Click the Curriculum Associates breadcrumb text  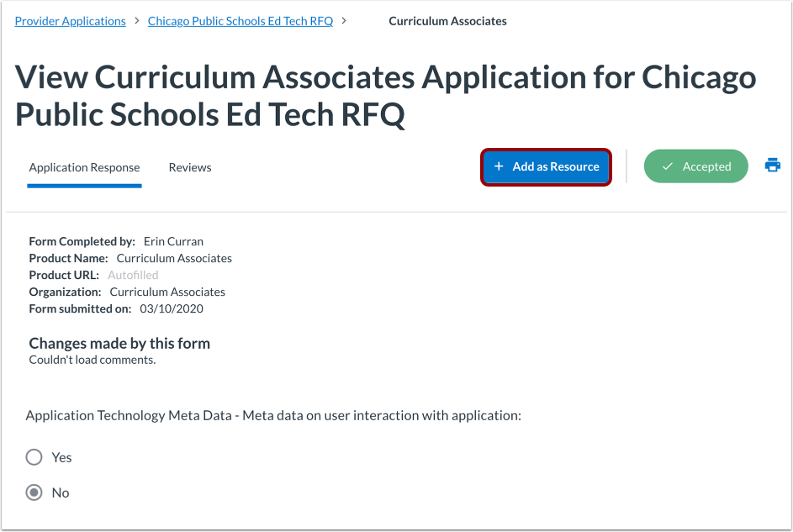pyautogui.click(x=447, y=21)
